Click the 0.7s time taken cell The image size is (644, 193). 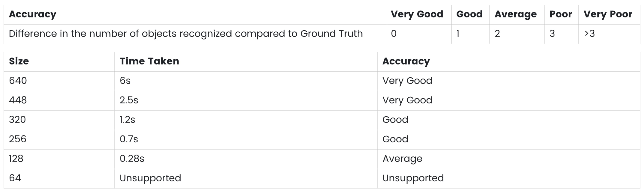coord(129,139)
